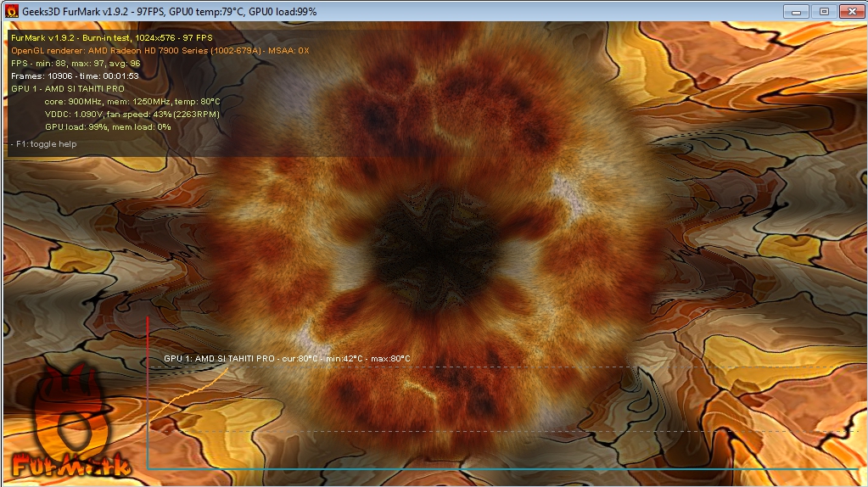The width and height of the screenshot is (868, 487).
Task: Click the FurMark flame icon in title bar
Action: 12,11
